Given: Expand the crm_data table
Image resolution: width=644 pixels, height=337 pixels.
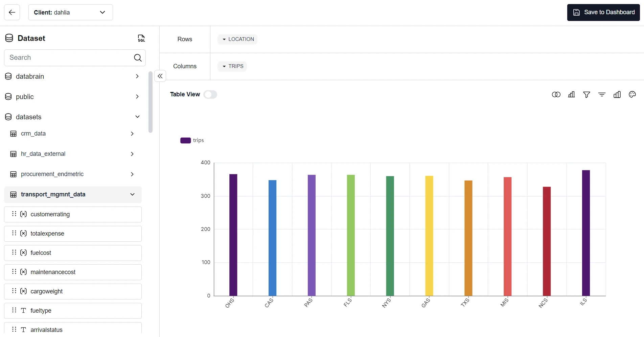Looking at the screenshot, I should point(132,134).
